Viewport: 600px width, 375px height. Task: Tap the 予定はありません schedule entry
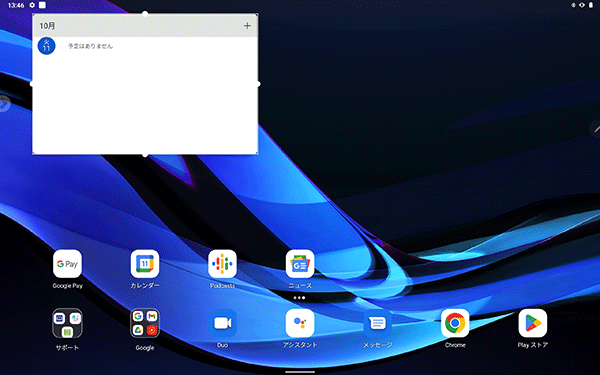(90, 46)
